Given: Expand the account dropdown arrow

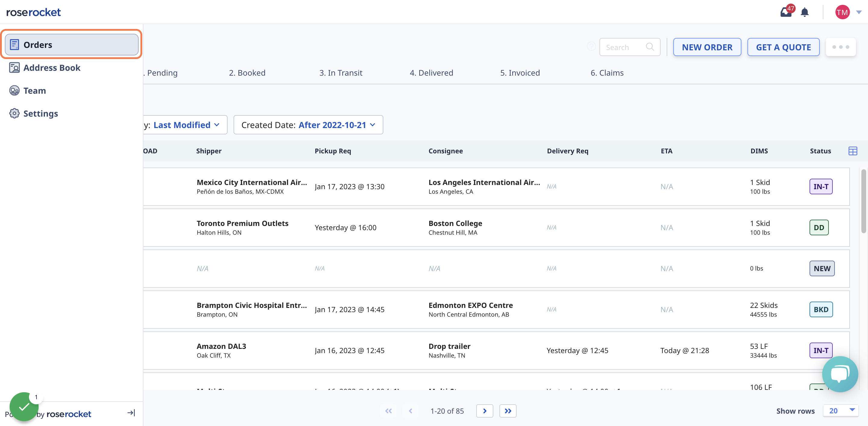Looking at the screenshot, I should click(859, 12).
